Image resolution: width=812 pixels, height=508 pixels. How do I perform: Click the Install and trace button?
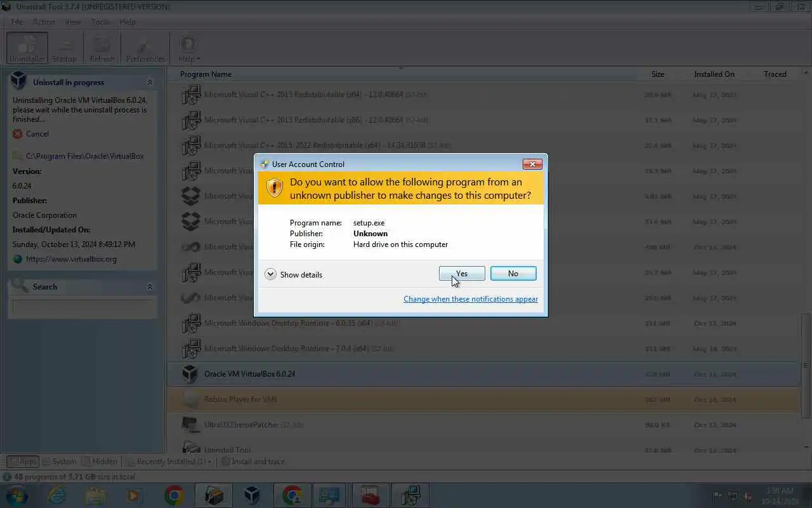click(253, 462)
